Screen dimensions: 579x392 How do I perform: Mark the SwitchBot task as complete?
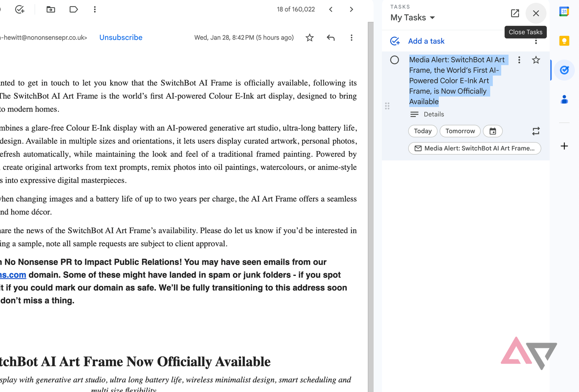pos(394,60)
